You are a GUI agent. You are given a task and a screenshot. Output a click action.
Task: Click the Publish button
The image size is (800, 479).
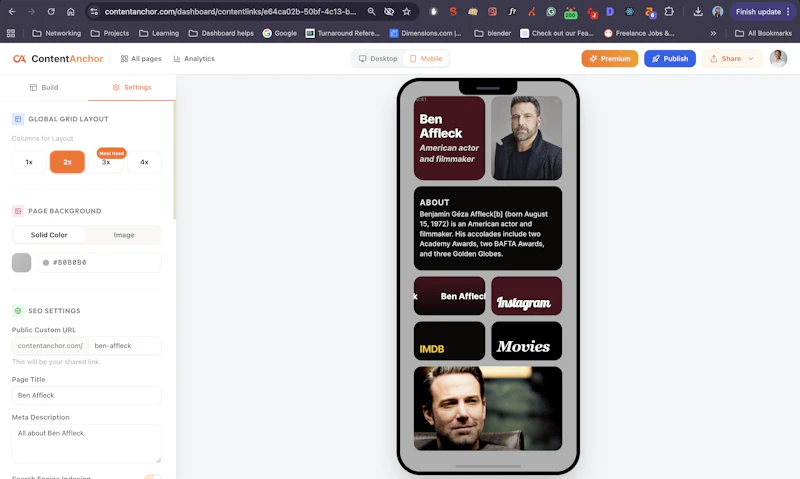(670, 59)
